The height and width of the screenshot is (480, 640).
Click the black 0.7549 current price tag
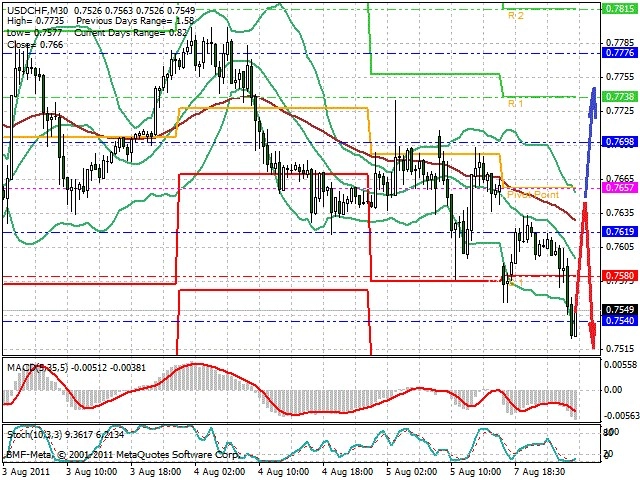click(x=620, y=309)
